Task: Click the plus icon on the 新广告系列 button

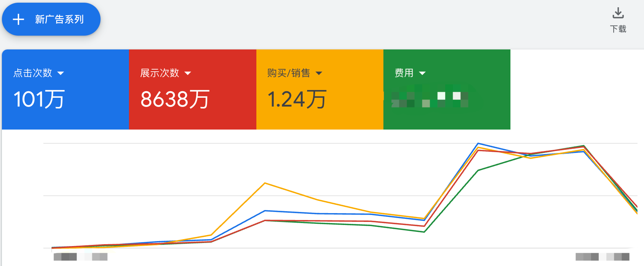Action: [18, 19]
